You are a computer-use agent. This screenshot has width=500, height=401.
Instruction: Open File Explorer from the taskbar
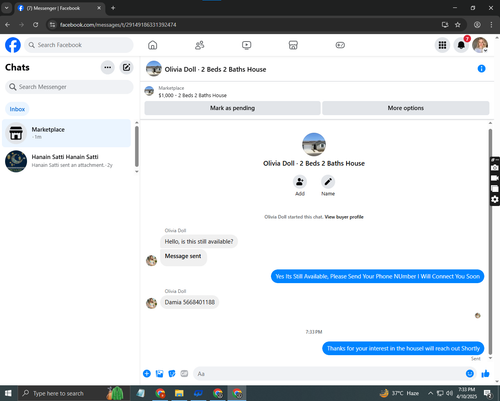point(179,393)
